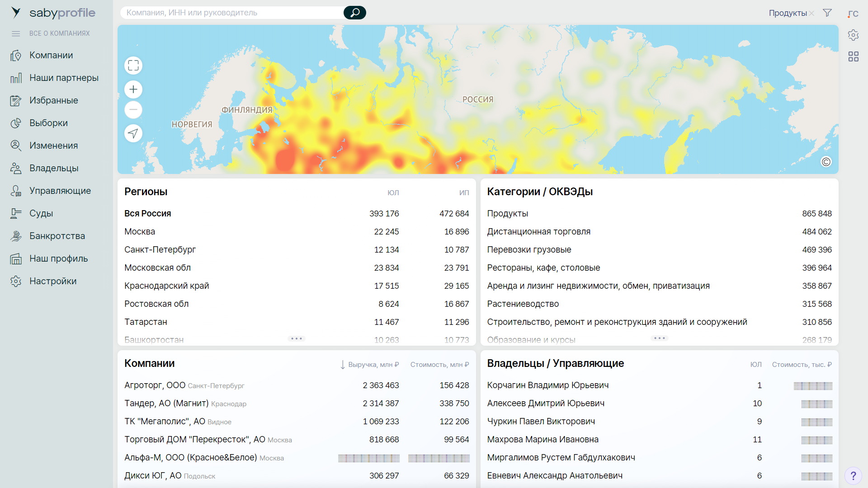
Task: Open the Избранные section
Action: click(x=53, y=100)
